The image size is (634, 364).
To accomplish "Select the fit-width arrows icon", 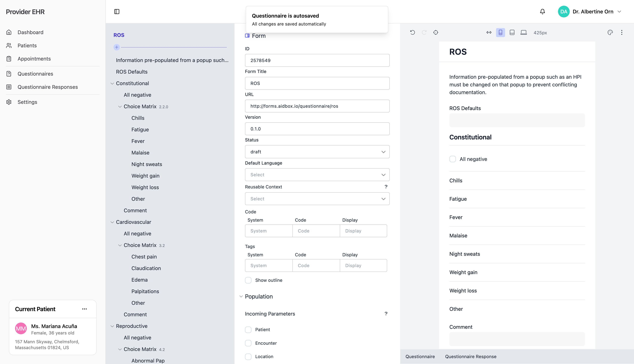I will coord(489,32).
